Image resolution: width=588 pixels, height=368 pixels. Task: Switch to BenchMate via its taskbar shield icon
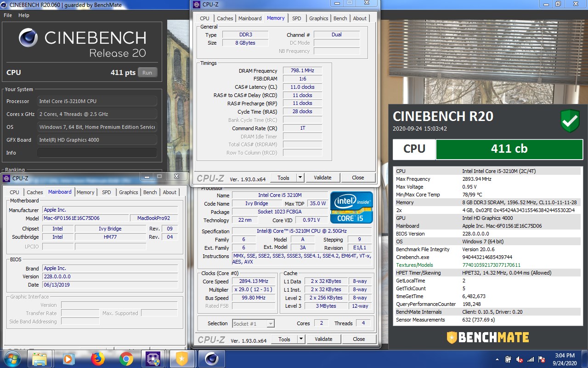click(x=181, y=359)
